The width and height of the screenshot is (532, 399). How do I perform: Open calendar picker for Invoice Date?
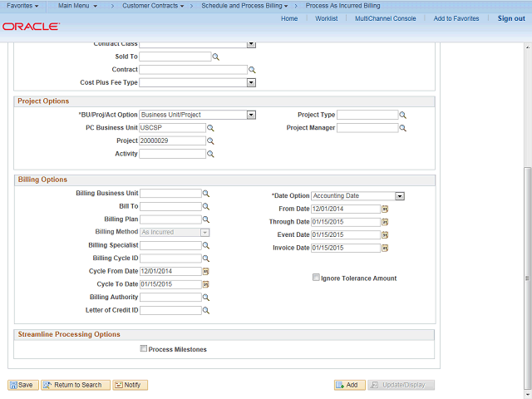[x=385, y=249]
